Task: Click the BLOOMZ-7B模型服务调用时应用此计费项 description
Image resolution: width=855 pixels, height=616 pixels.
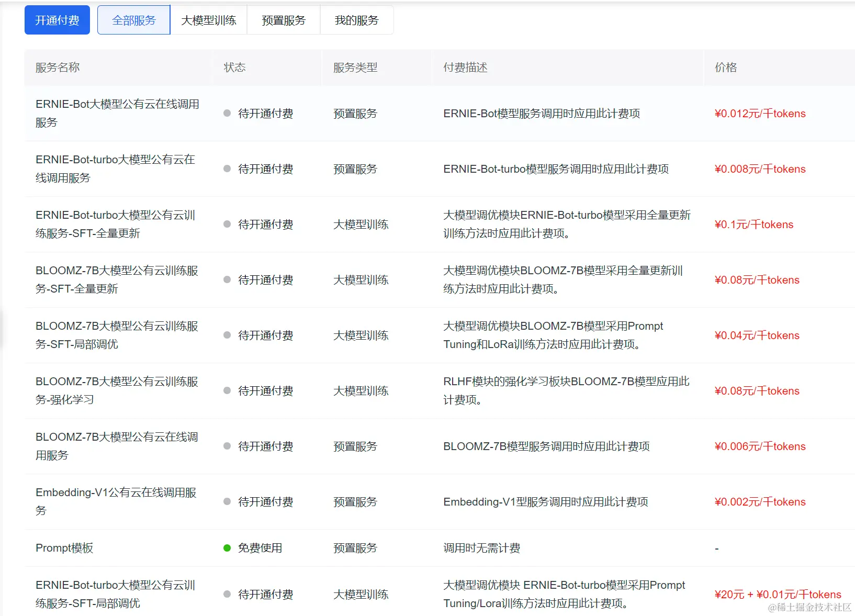Action: (x=546, y=446)
